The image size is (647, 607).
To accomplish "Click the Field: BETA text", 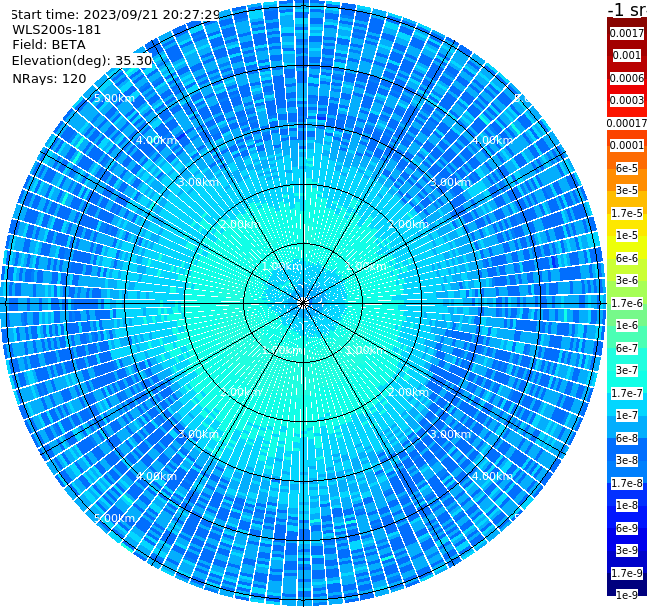I will [49, 45].
